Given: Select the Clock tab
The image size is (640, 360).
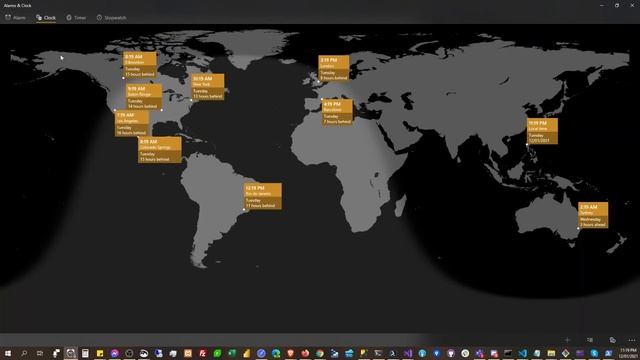Looking at the screenshot, I should coord(46,18).
